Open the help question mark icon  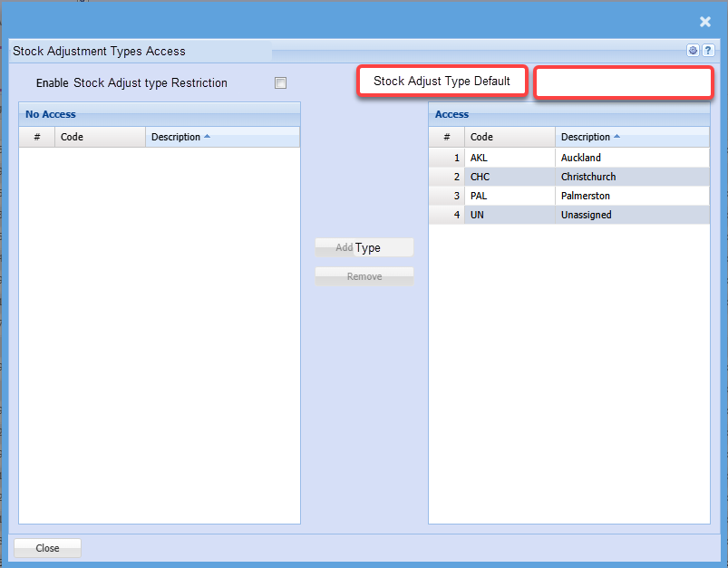pos(708,51)
